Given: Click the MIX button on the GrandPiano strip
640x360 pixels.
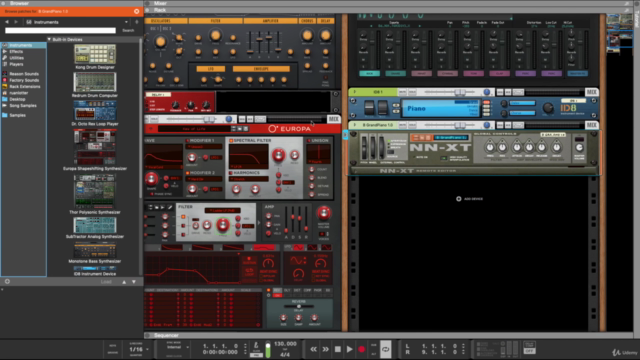Looking at the screenshot, I should 591,125.
